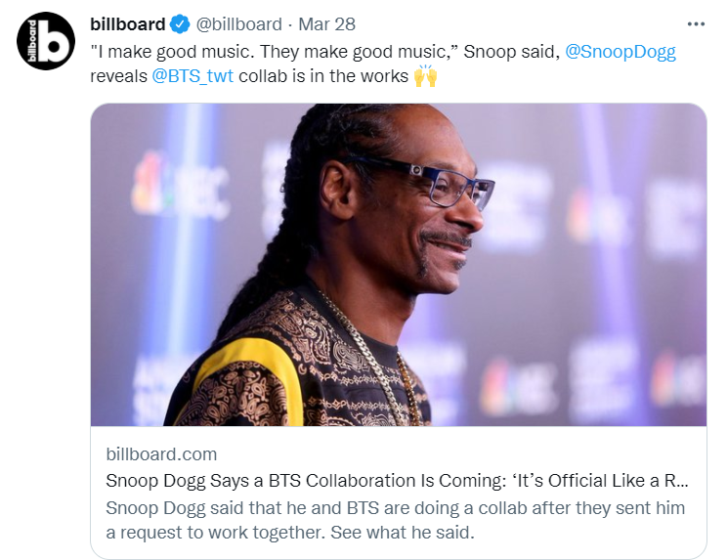Click the 'collab is in the works' text
The height and width of the screenshot is (560, 728).
coord(323,75)
